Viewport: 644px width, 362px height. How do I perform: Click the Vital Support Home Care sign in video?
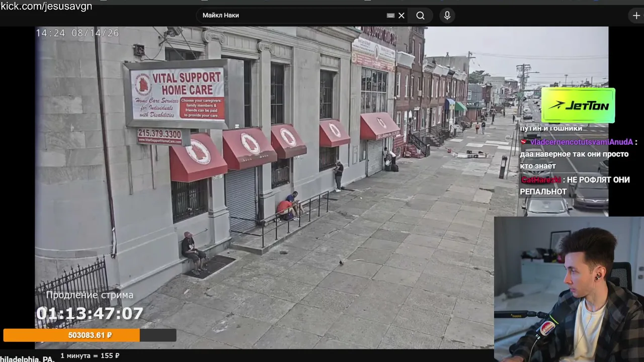[x=178, y=95]
